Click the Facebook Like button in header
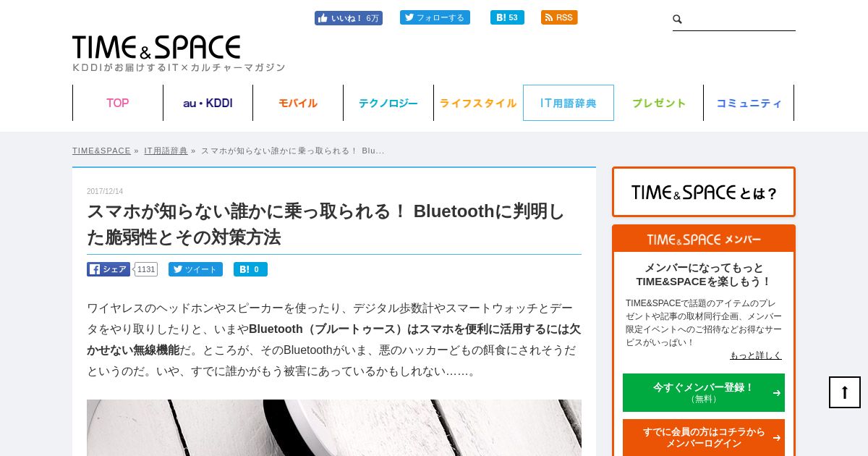Viewport: 868px width, 456px height. [x=348, y=18]
